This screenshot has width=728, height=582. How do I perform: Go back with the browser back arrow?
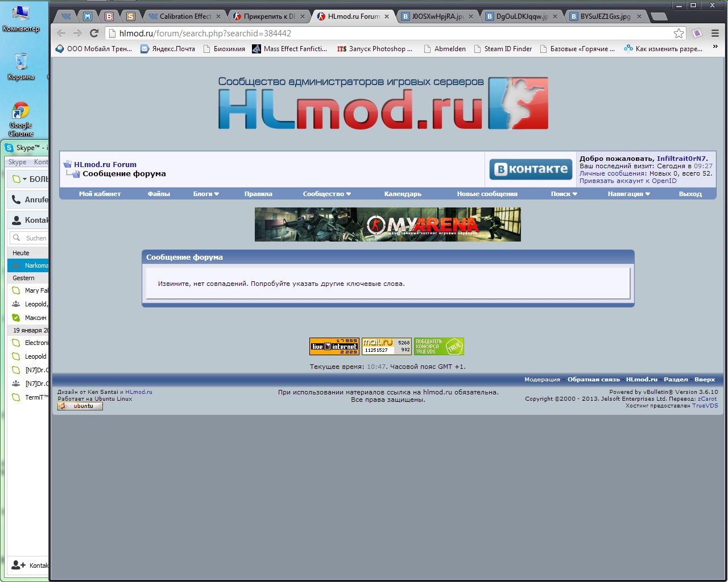pos(61,34)
